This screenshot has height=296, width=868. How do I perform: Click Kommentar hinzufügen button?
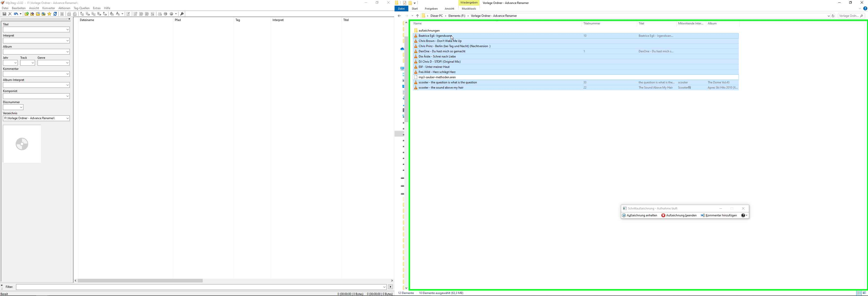719,215
